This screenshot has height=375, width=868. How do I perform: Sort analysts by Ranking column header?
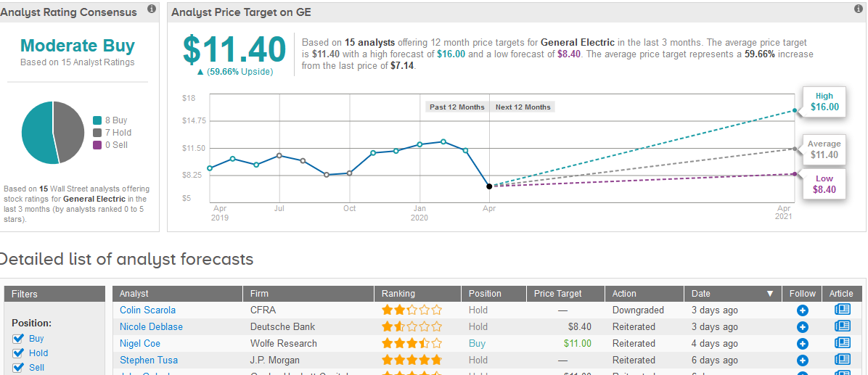[398, 294]
